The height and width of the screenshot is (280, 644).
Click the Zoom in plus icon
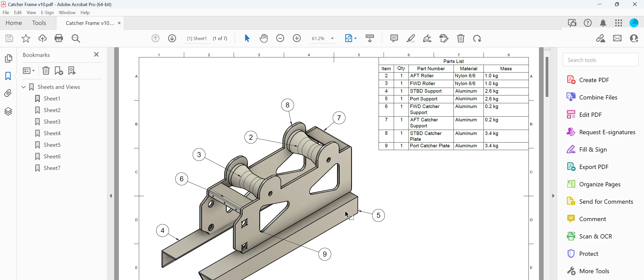pos(297,39)
